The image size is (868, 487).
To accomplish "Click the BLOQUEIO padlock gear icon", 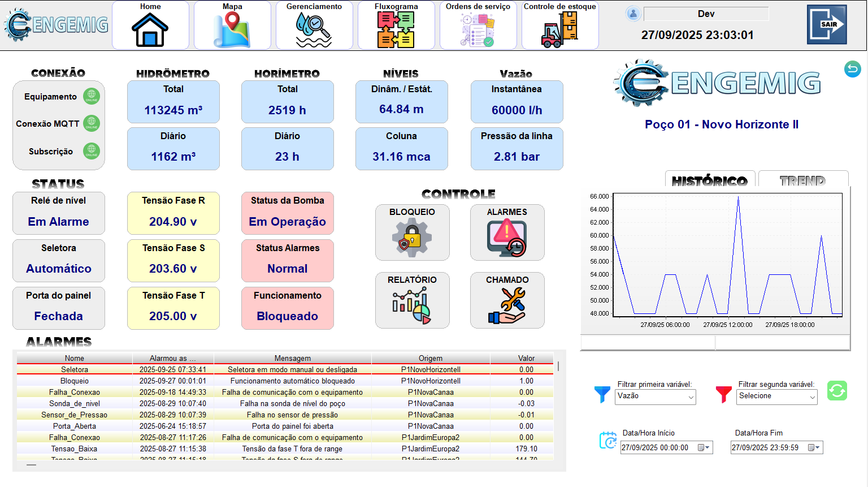I will pos(412,238).
